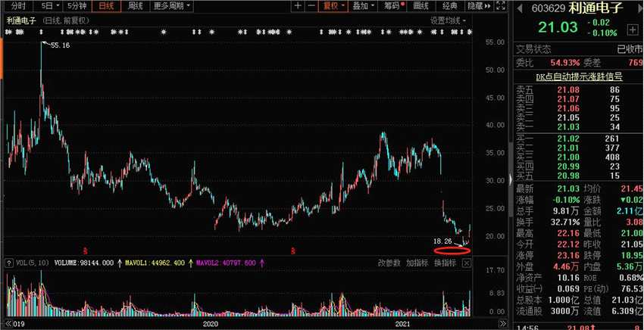The image size is (644, 330).
Task: Switch to the 周线 weekly chart tab
Action: pyautogui.click(x=135, y=6)
